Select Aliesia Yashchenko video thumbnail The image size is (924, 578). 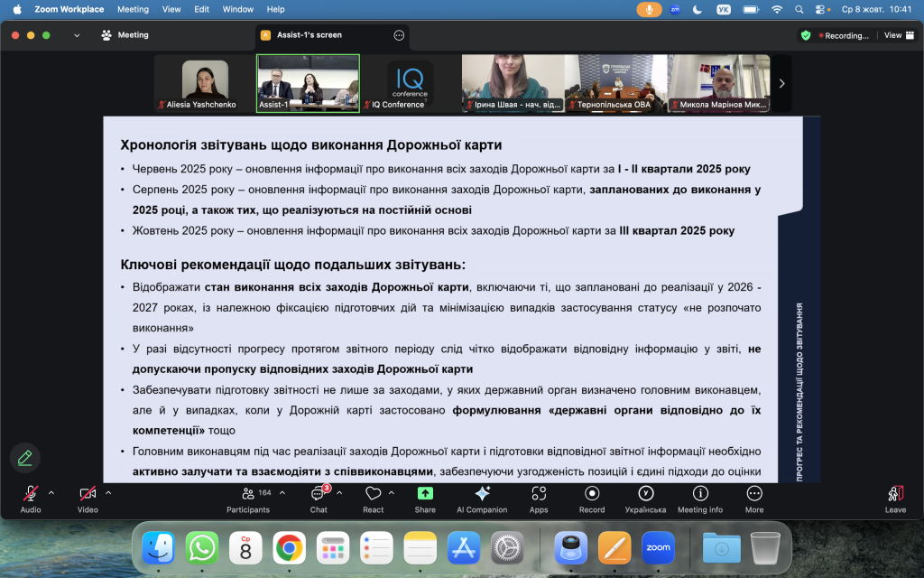(x=205, y=84)
